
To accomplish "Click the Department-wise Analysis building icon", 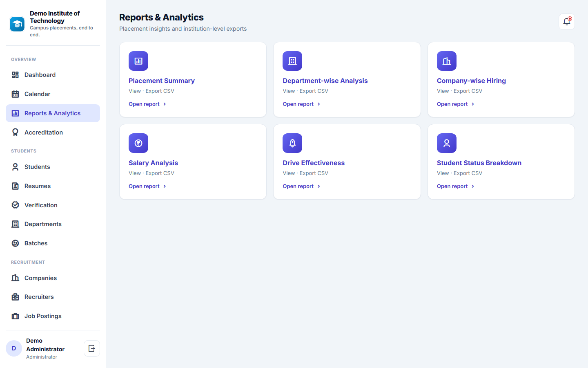I will 292,61.
